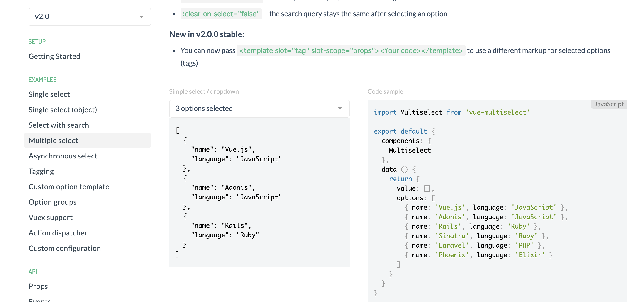This screenshot has height=302, width=644.
Task: Open the v2.0 version dropdown
Action: click(90, 17)
